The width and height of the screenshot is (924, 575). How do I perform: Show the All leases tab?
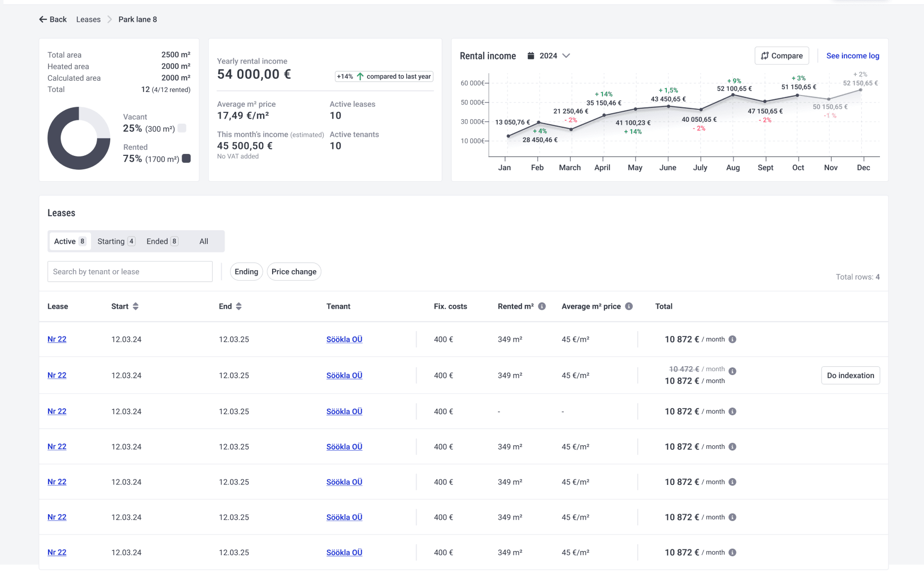[204, 241]
